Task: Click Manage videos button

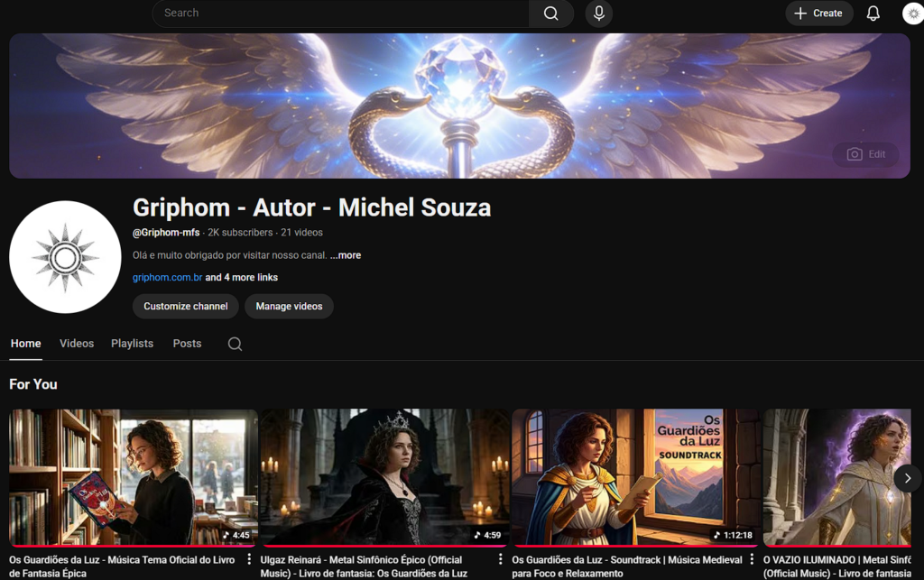Action: point(289,306)
